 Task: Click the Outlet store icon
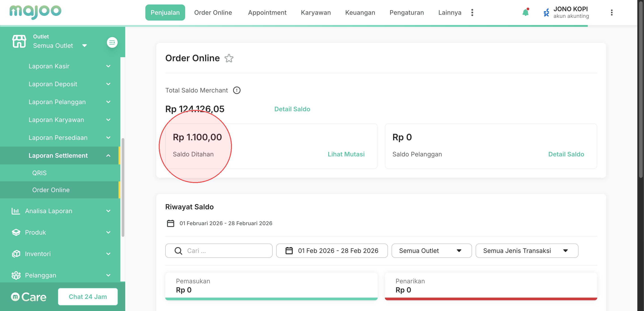click(x=19, y=41)
